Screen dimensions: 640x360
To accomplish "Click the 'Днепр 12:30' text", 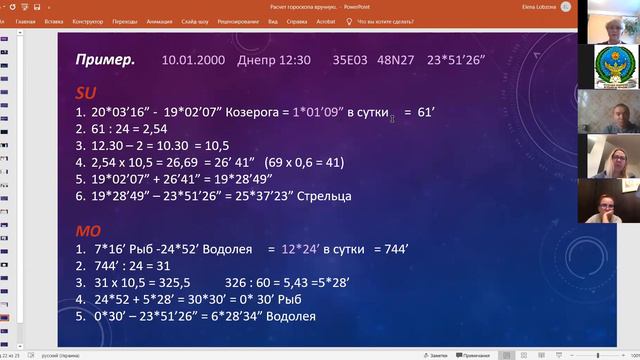I will coord(274,60).
